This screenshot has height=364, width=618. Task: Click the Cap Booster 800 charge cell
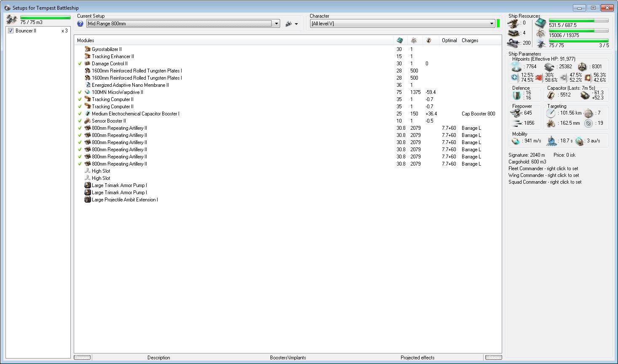point(479,114)
